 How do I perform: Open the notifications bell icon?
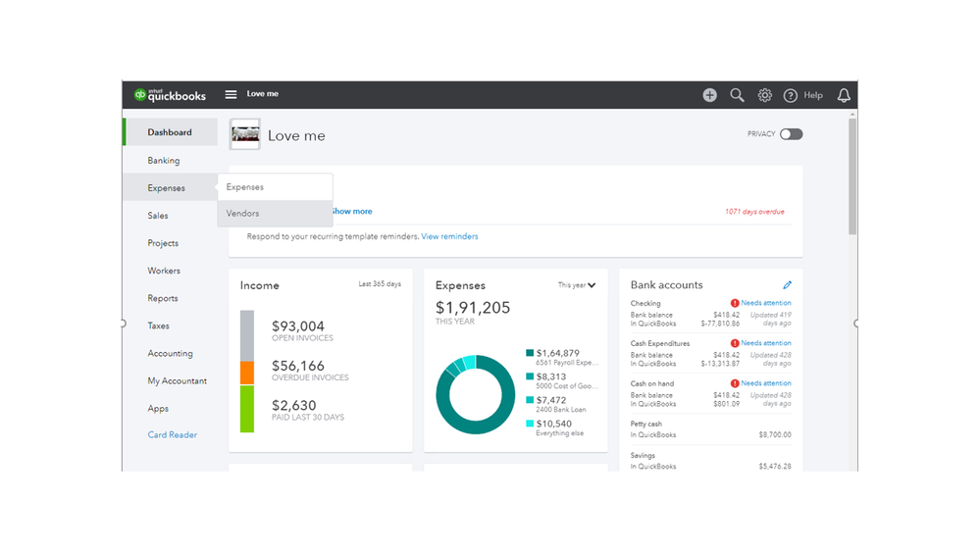[x=844, y=95]
